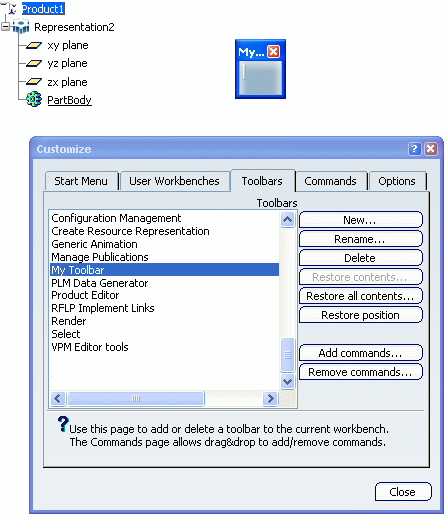Image resolution: width=448 pixels, height=518 pixels.
Task: Select PLM Data Generator in toolbar list
Action: pyautogui.click(x=100, y=283)
